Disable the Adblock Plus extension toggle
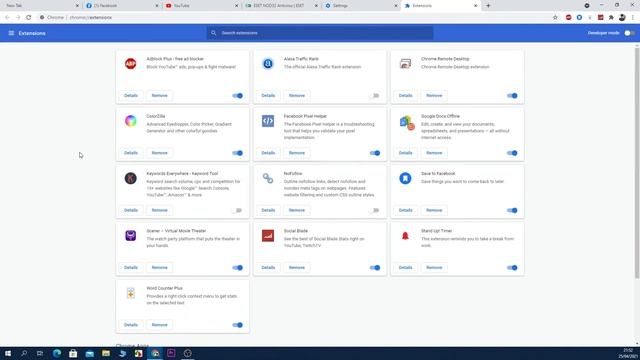The image size is (640, 360). tap(238, 96)
